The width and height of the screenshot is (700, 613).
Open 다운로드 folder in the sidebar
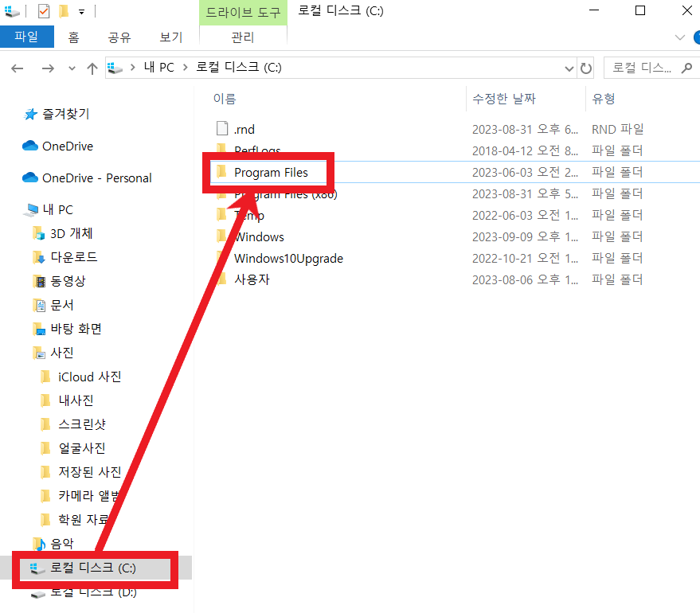tap(73, 257)
